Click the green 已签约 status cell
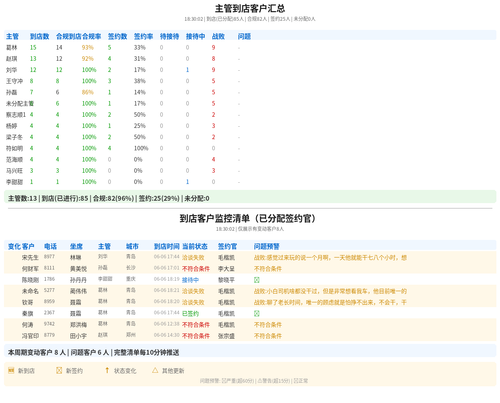Viewport: 500px width, 403px height. point(190,313)
